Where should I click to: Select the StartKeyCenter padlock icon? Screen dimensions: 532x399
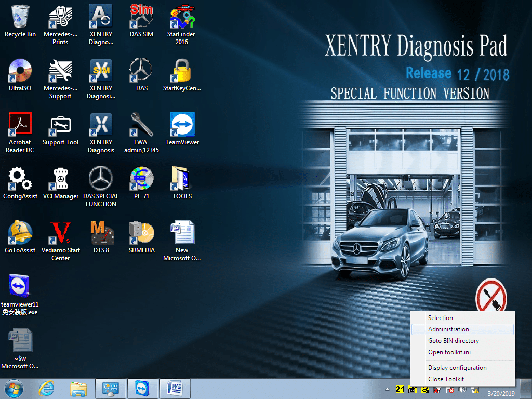182,72
